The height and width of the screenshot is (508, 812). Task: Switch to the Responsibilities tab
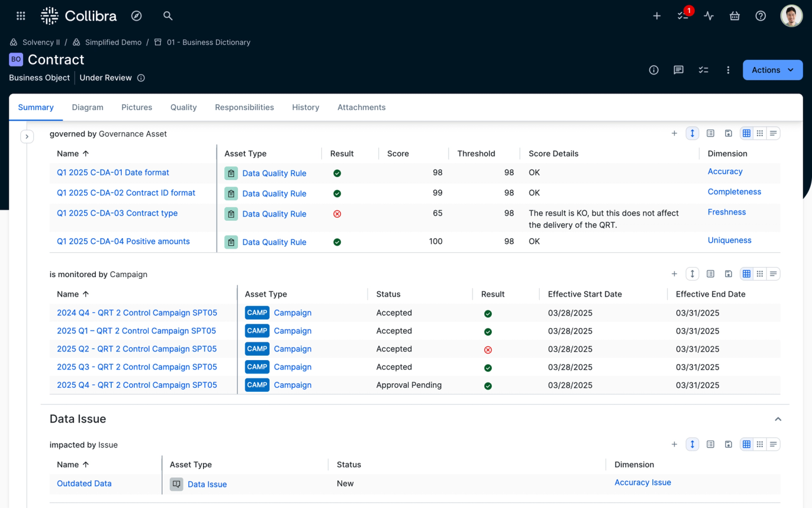tap(244, 107)
